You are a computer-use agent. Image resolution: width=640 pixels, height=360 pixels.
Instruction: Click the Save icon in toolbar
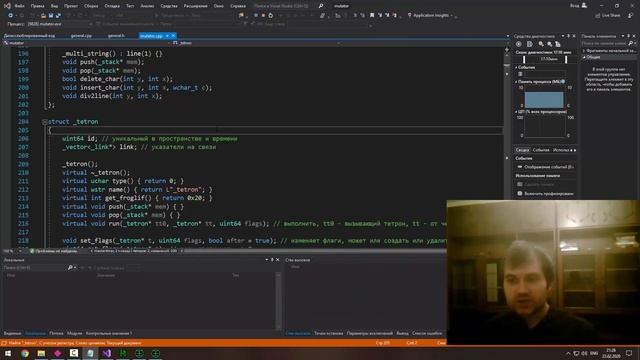click(51, 16)
